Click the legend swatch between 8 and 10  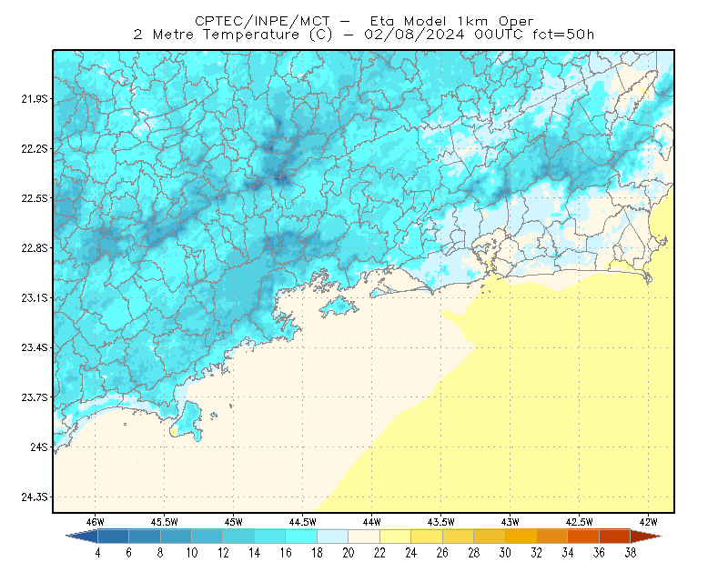[x=176, y=537]
